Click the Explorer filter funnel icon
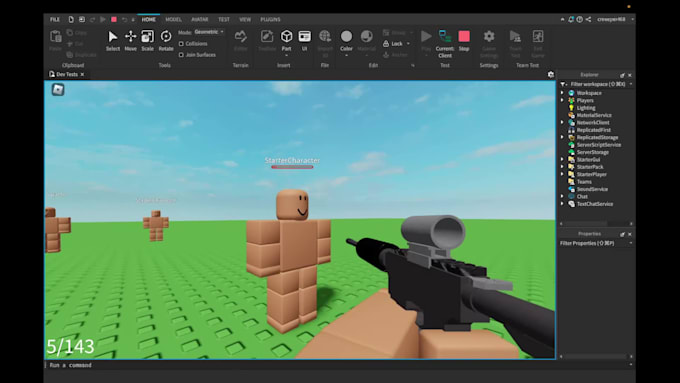The width and height of the screenshot is (680, 383). (563, 84)
